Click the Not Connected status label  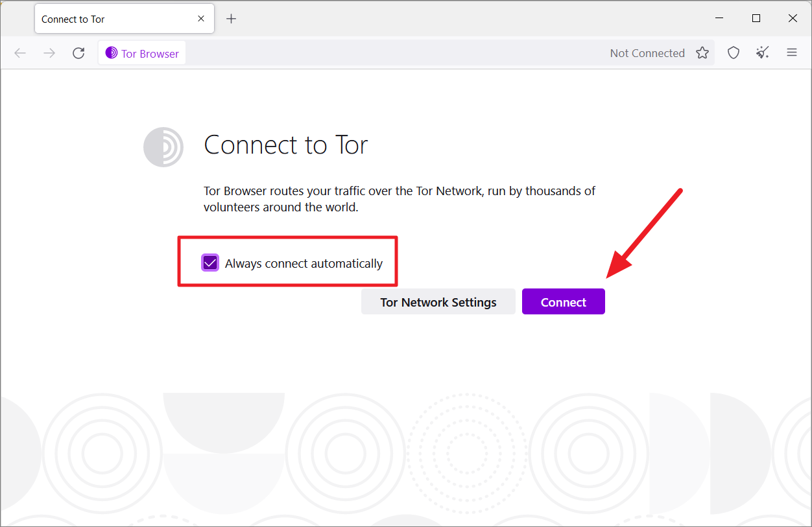[647, 53]
